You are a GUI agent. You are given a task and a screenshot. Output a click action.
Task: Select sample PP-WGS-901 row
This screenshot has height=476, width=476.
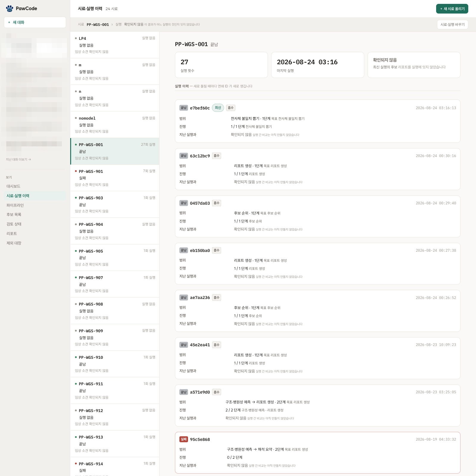pyautogui.click(x=115, y=178)
